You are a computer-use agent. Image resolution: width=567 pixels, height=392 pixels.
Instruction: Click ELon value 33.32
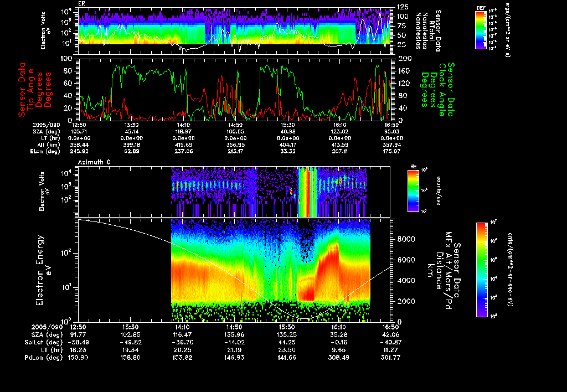tap(287, 152)
